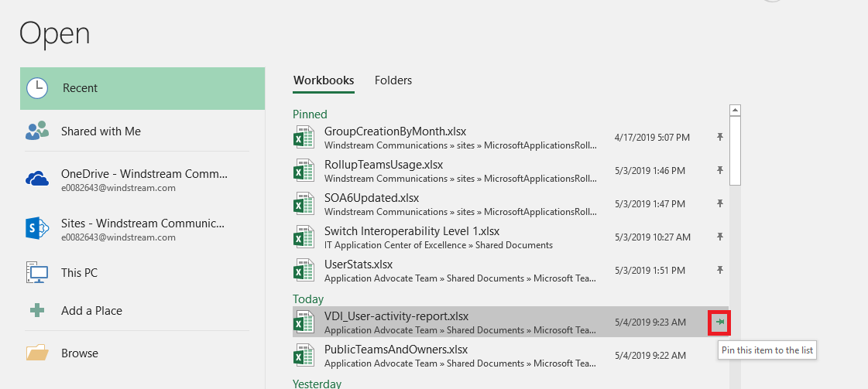Click the OneDrive cloud icon
This screenshot has height=389, width=868.
pyautogui.click(x=37, y=179)
